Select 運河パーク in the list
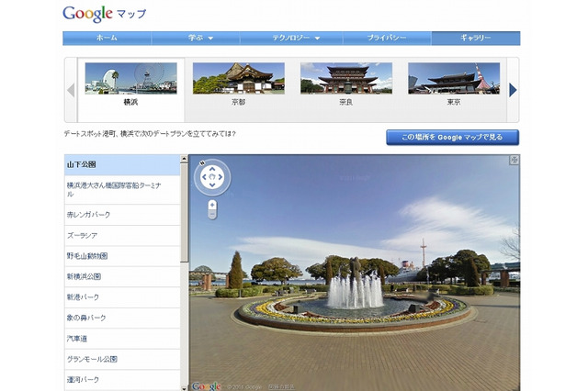The width and height of the screenshot is (588, 391). pyautogui.click(x=122, y=380)
